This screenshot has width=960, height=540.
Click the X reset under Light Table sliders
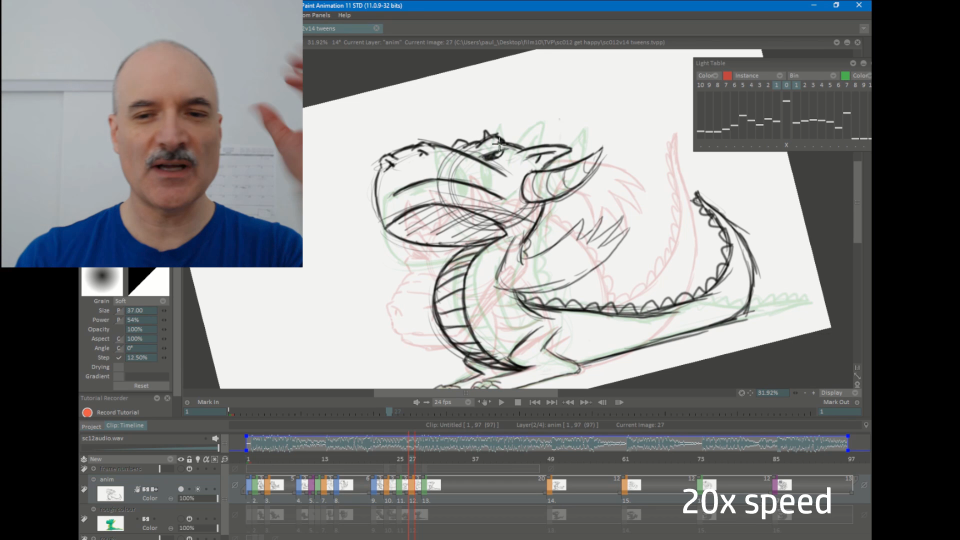pyautogui.click(x=786, y=145)
